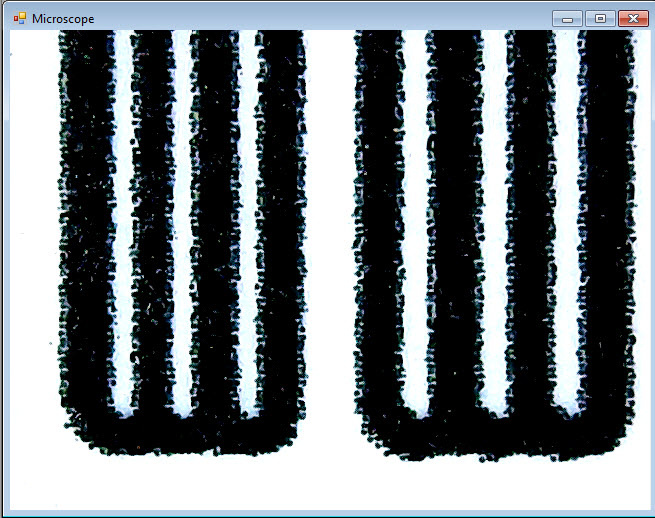
Task: Click the Microscope window app icon
Action: (19, 18)
